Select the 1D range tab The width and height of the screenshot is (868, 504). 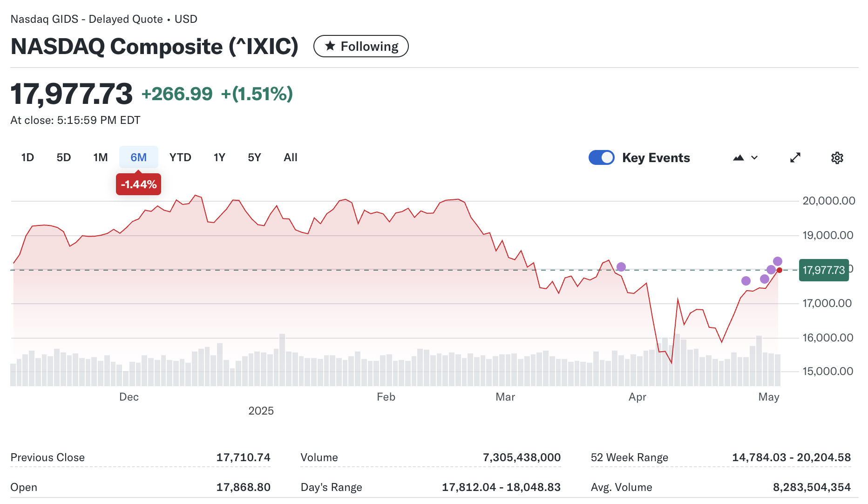pos(27,157)
